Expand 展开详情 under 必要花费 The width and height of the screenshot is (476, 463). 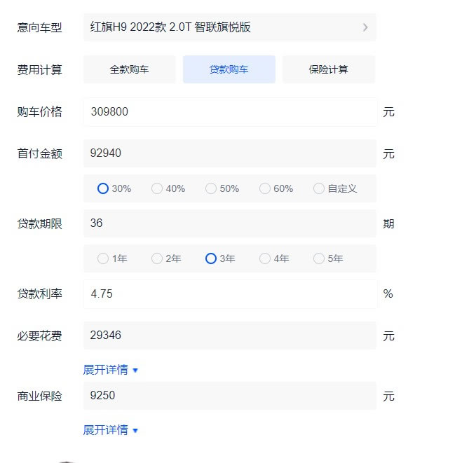(111, 370)
